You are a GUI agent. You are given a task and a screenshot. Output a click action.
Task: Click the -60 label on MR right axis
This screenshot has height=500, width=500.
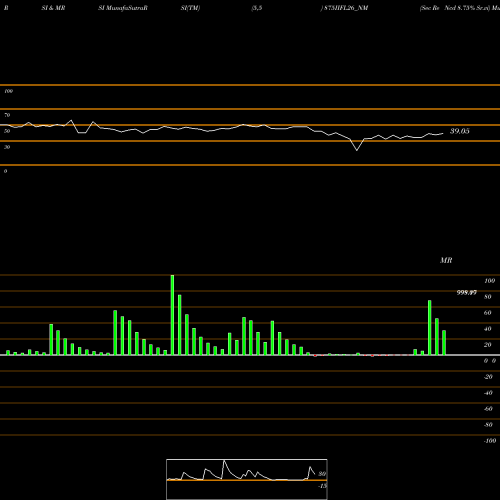tap(488, 409)
